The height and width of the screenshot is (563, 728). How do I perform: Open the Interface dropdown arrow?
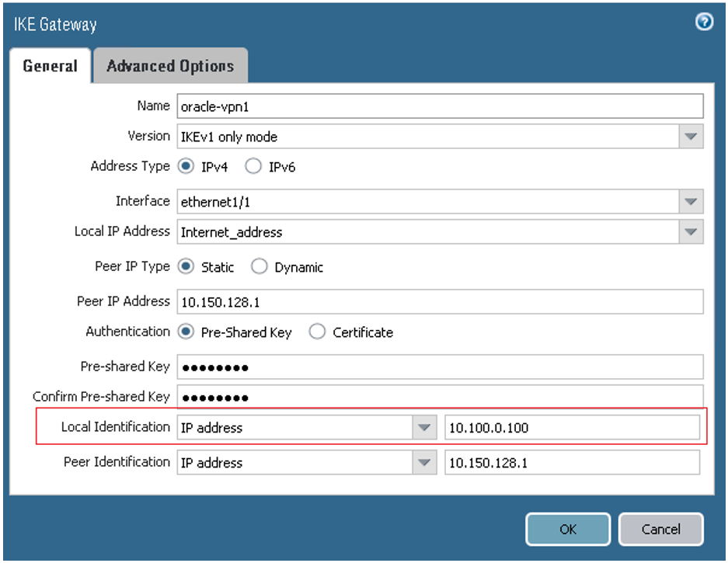tap(690, 201)
